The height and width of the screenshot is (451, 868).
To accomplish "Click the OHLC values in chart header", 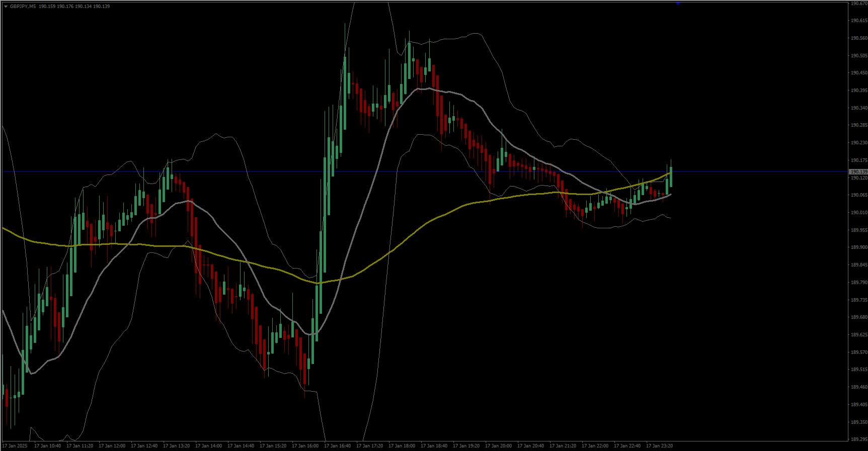I will point(74,7).
